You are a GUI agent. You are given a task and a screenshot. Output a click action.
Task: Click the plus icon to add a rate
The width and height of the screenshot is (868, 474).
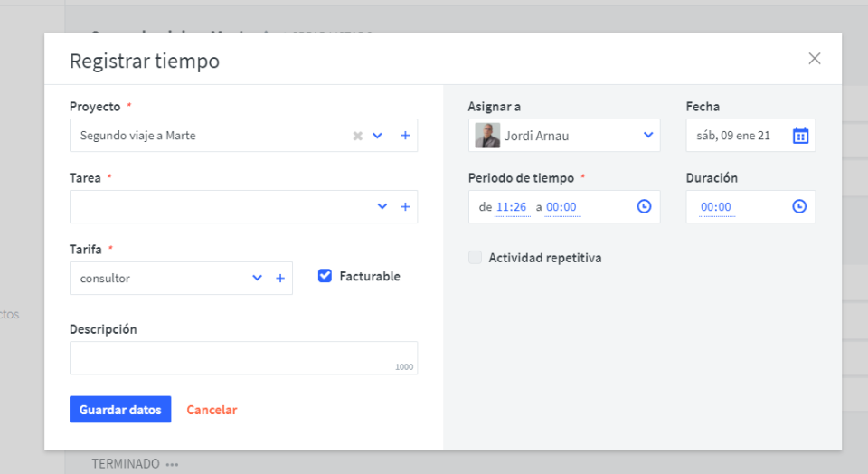280,279
